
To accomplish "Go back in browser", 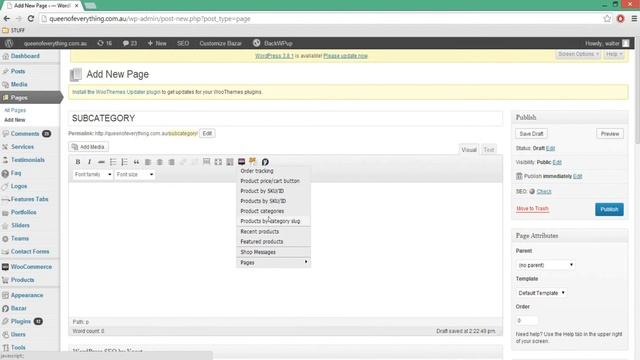I will coord(7,18).
